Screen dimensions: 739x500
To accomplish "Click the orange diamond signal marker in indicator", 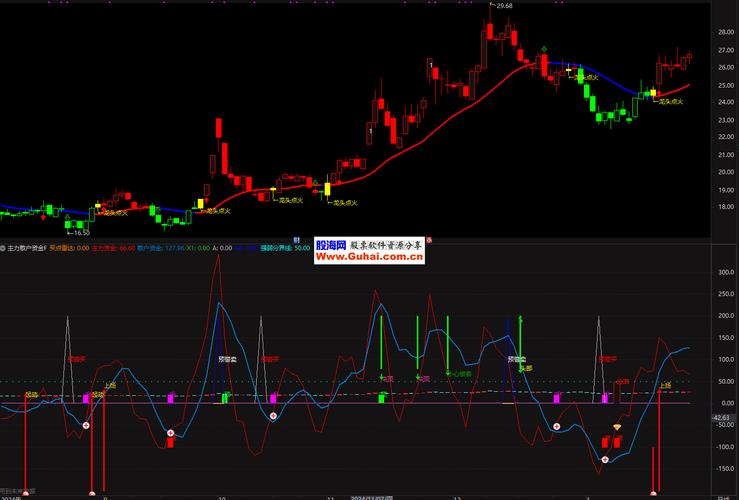I will (617, 427).
